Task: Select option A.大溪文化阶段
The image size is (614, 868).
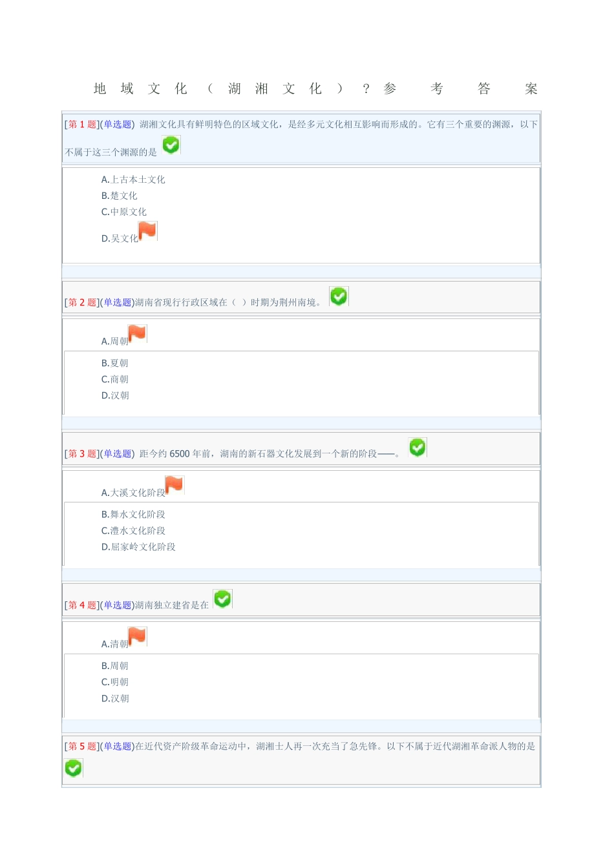Action: click(x=133, y=492)
